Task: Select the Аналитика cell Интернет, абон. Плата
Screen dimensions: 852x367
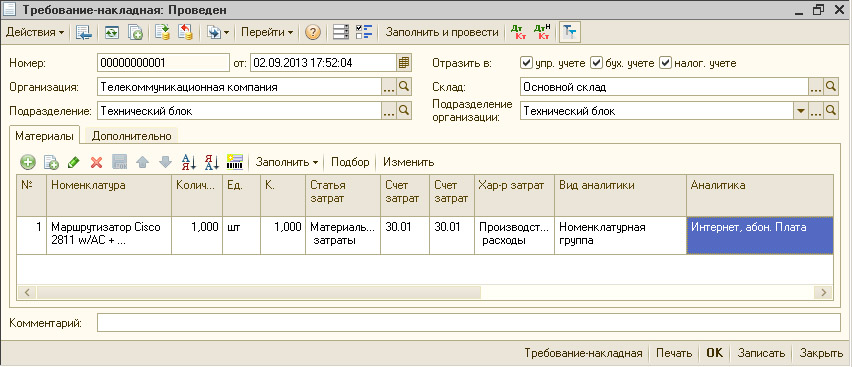Action: 760,235
